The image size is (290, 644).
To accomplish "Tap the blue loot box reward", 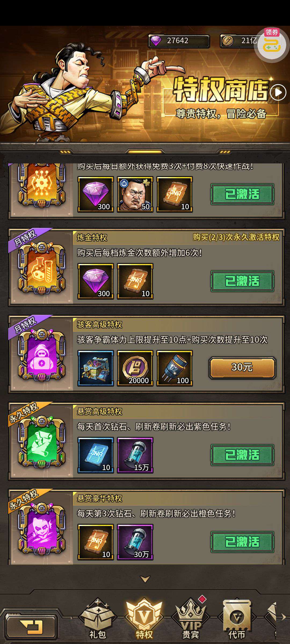I will pos(96,368).
